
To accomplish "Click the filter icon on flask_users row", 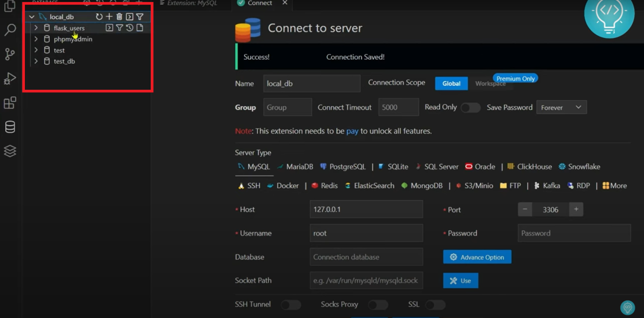I will pos(120,28).
